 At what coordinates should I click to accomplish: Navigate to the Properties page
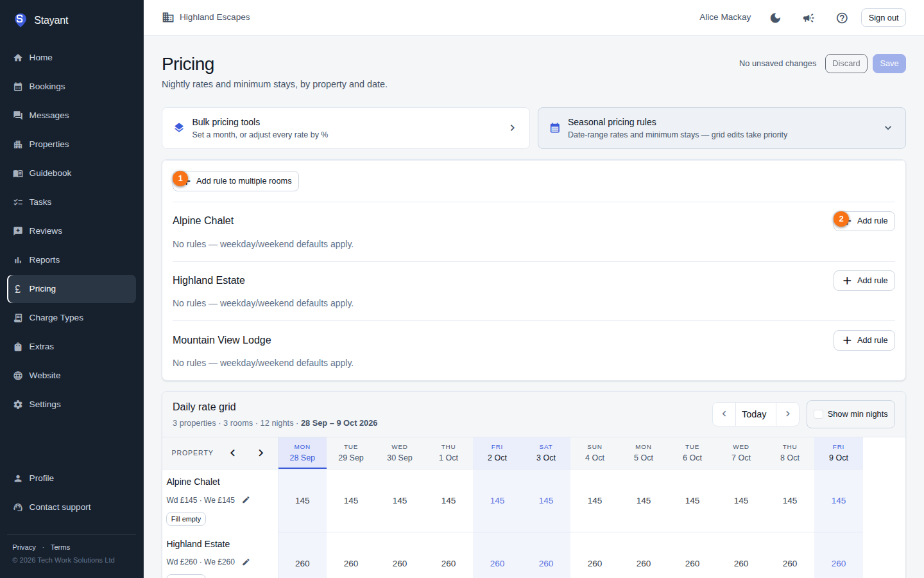71,144
